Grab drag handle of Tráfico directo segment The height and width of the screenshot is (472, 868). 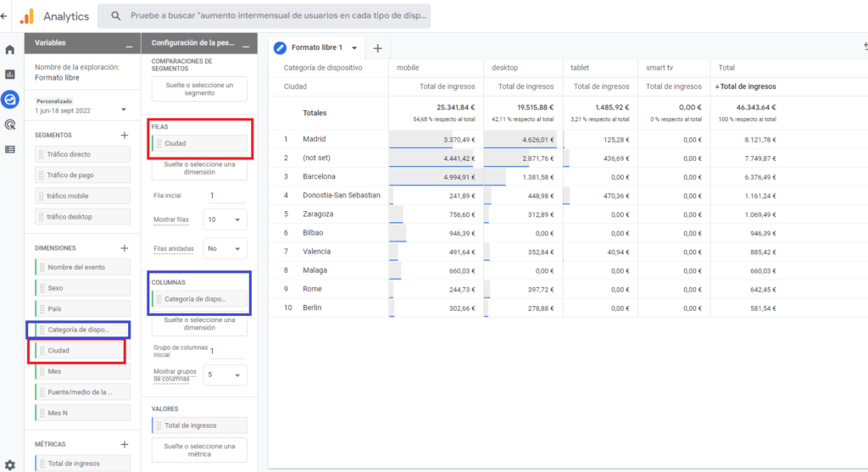coord(41,154)
